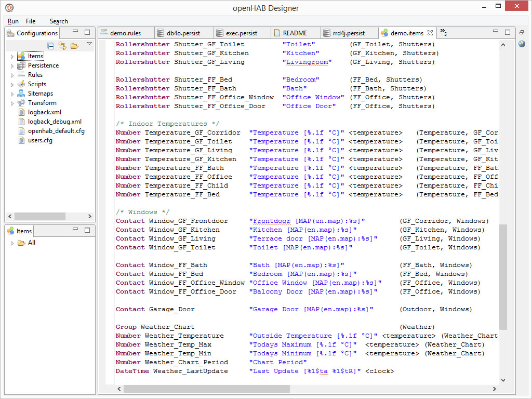Click editor vertical scrollbar down arrow
Image resolution: width=532 pixels, height=399 pixels.
[503, 380]
